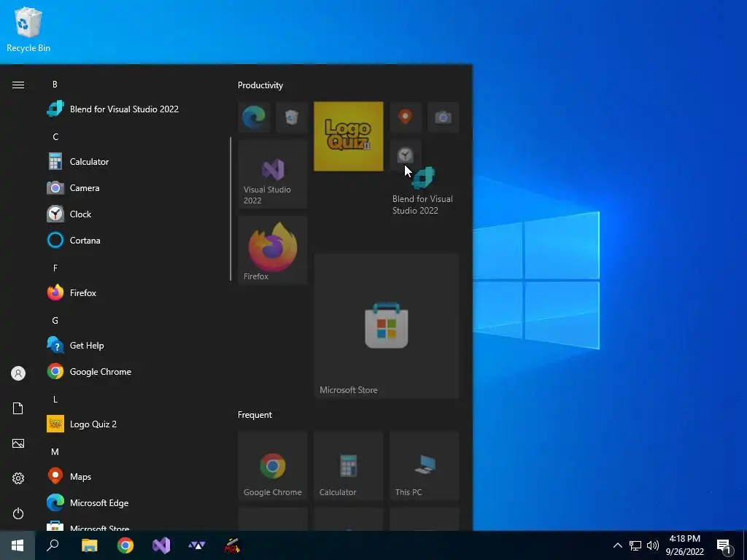Launch Cortana from the app list

pyautogui.click(x=74, y=241)
